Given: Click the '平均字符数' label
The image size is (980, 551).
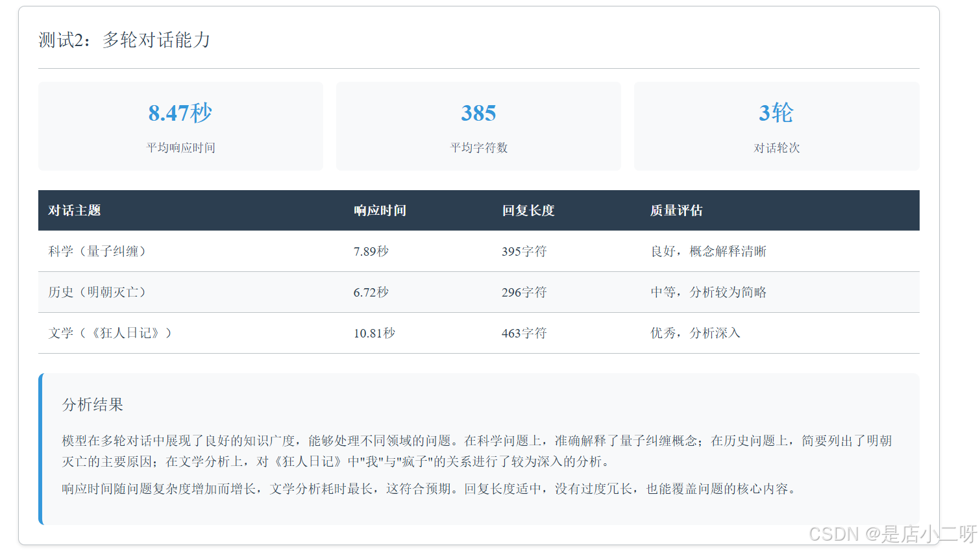Looking at the screenshot, I should [x=478, y=148].
